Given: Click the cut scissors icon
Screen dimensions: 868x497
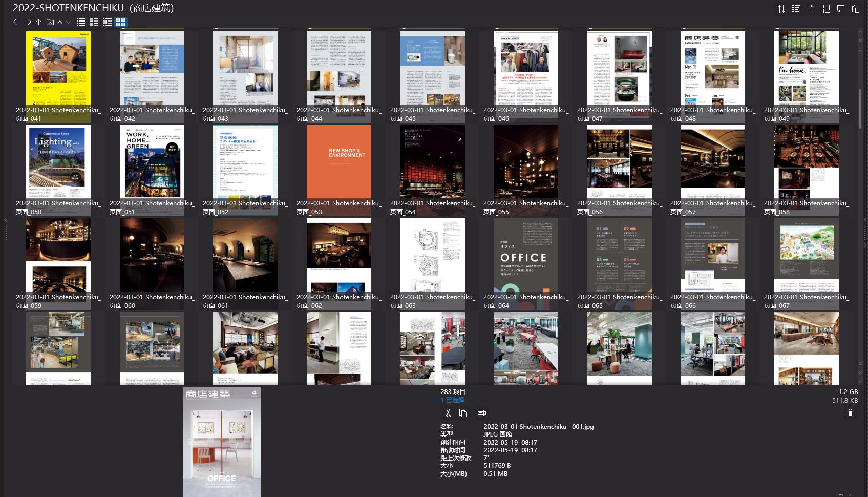Looking at the screenshot, I should pos(448,413).
